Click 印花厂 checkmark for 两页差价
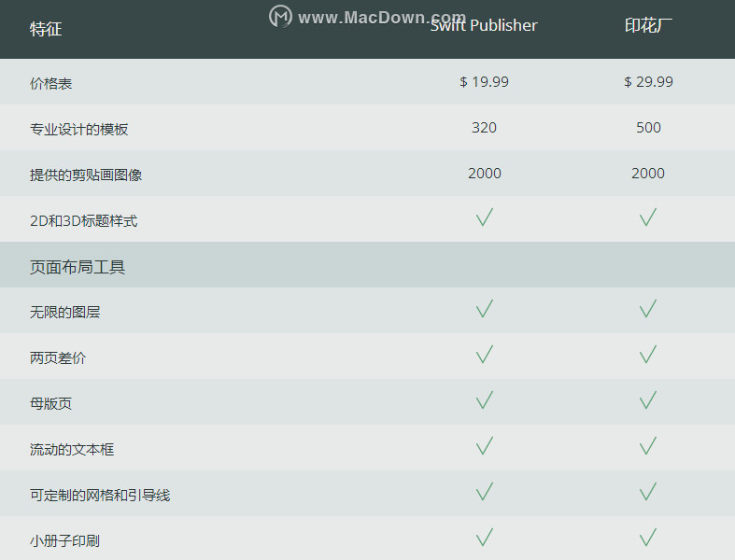This screenshot has width=735, height=560. [648, 355]
